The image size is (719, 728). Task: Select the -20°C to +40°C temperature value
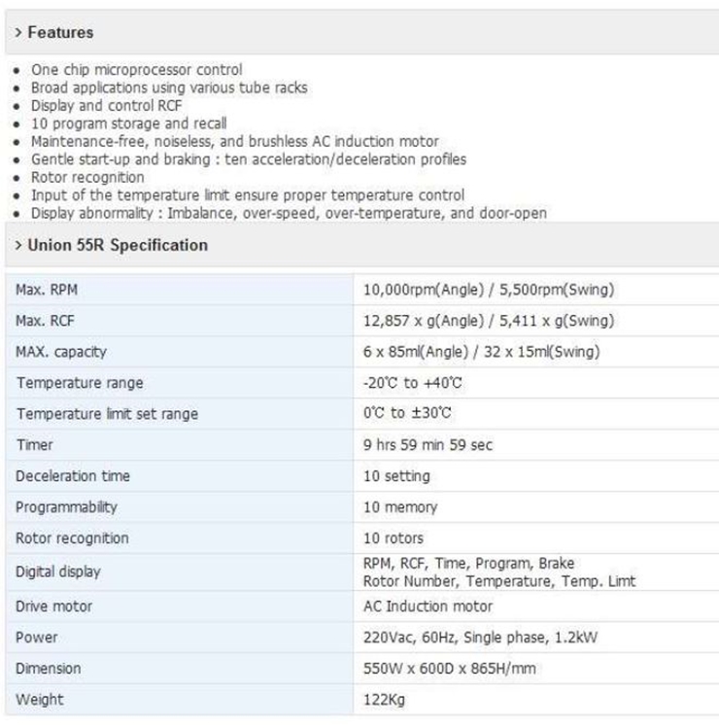click(411, 383)
